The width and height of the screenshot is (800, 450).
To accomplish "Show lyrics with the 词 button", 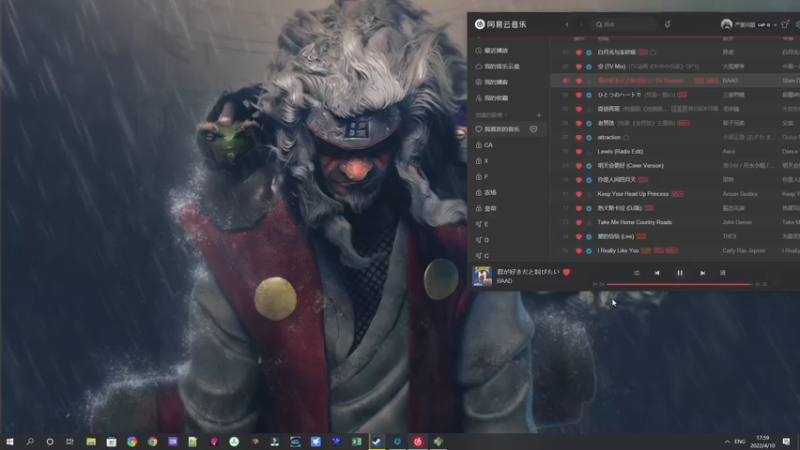I will point(722,273).
